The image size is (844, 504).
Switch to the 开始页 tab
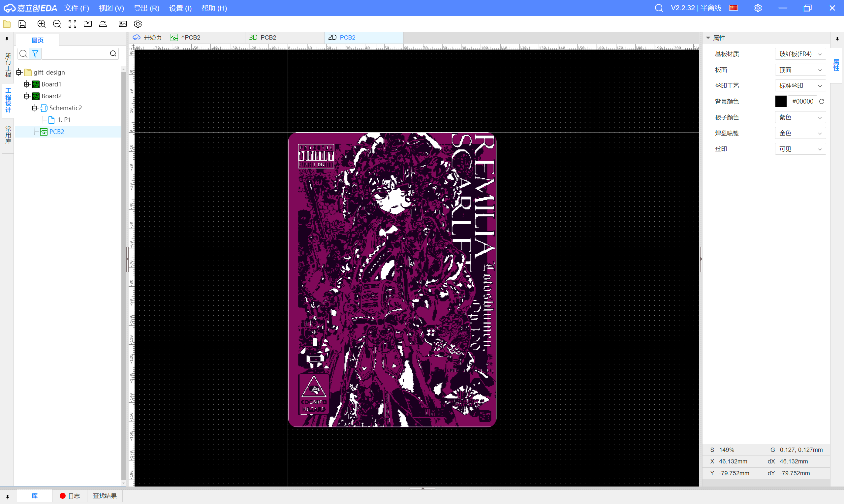[147, 37]
